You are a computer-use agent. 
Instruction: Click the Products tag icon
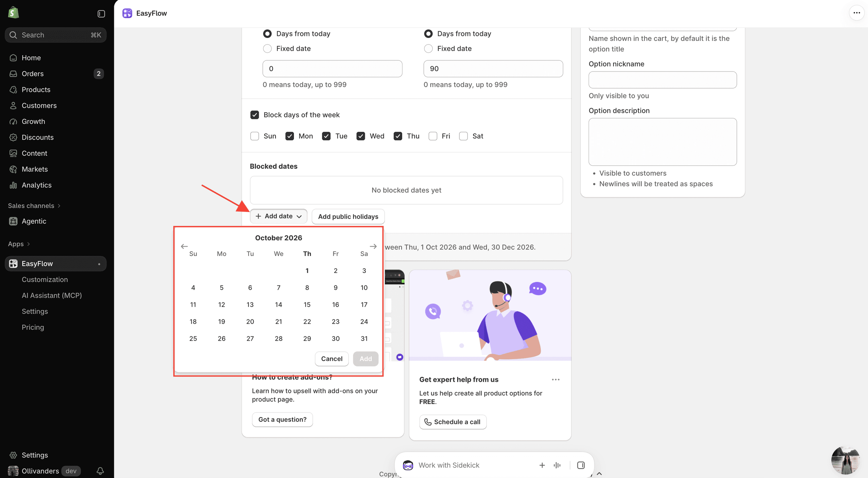tap(13, 89)
